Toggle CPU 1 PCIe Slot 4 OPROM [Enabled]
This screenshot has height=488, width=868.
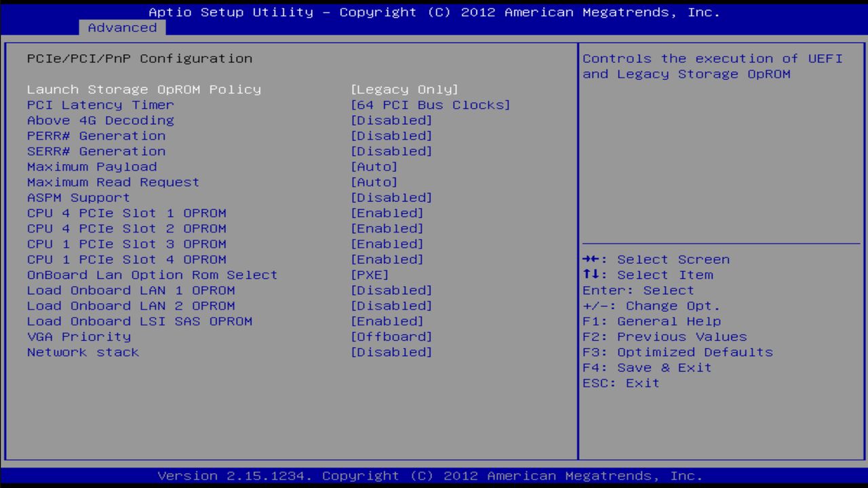(x=387, y=260)
